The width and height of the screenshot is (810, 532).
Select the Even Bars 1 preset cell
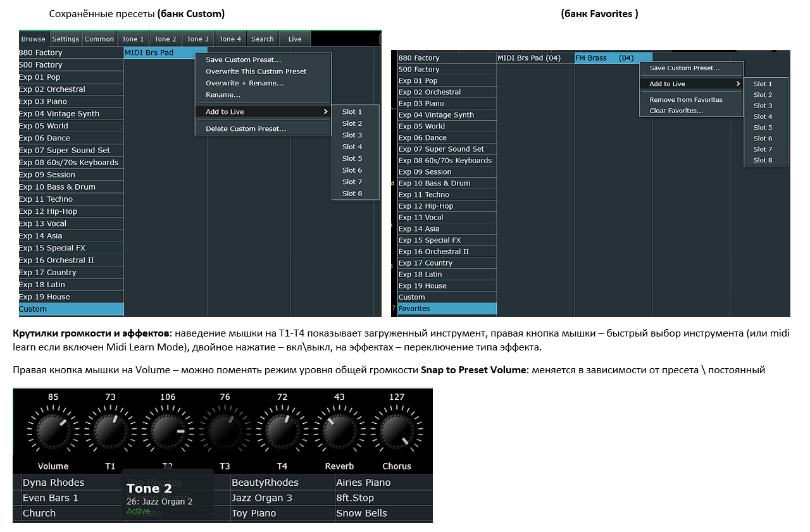pos(72,498)
